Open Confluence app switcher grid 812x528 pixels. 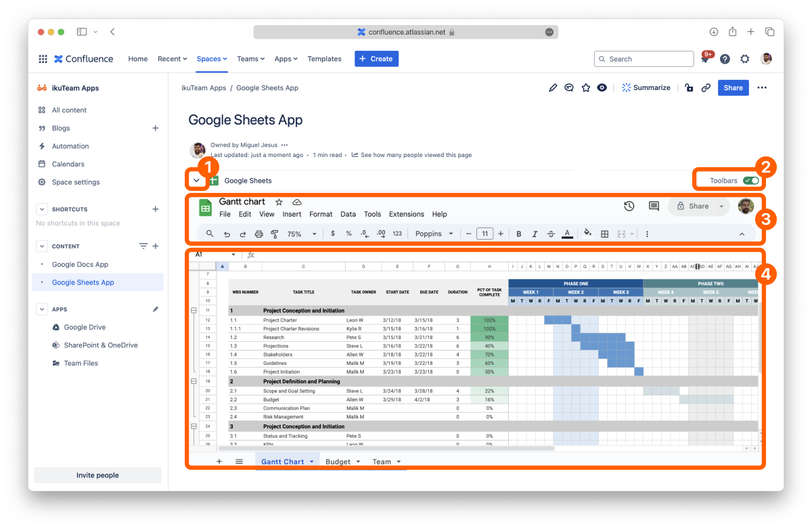click(43, 59)
